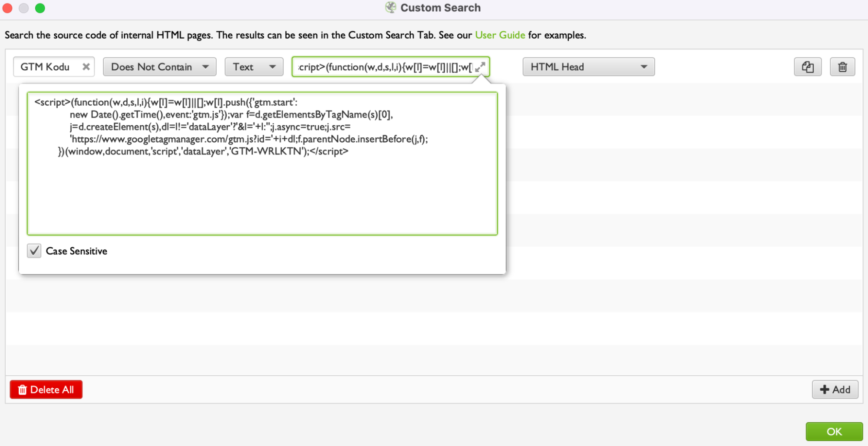The height and width of the screenshot is (446, 868).
Task: Toggle the expand arrows in the pattern field
Action: (480, 67)
